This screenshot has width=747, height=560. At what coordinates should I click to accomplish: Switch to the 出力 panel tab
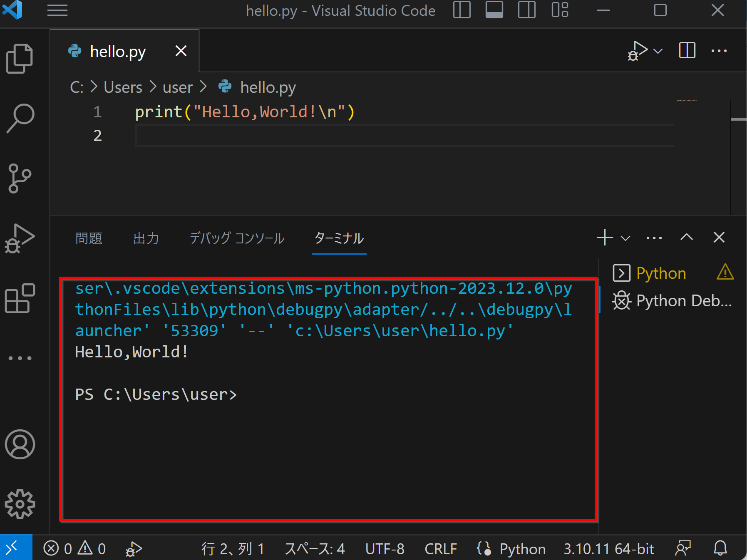click(146, 238)
